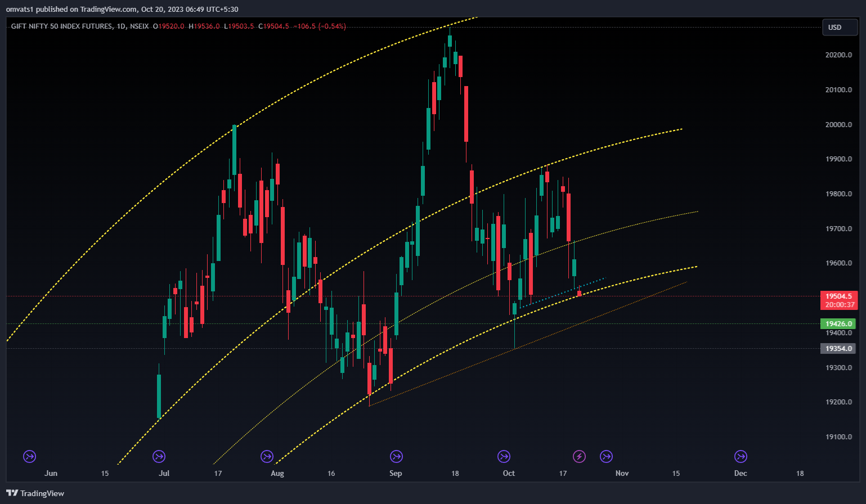The width and height of the screenshot is (866, 504).
Task: Click the 1D interval label
Action: click(x=122, y=26)
